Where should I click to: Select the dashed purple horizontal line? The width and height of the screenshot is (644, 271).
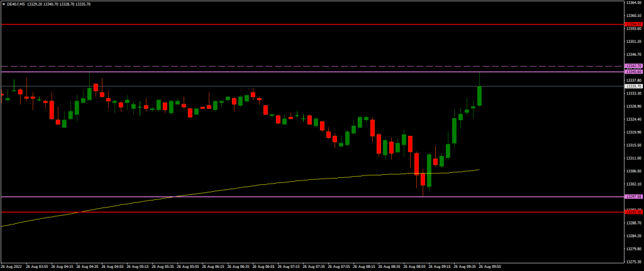pos(314,66)
